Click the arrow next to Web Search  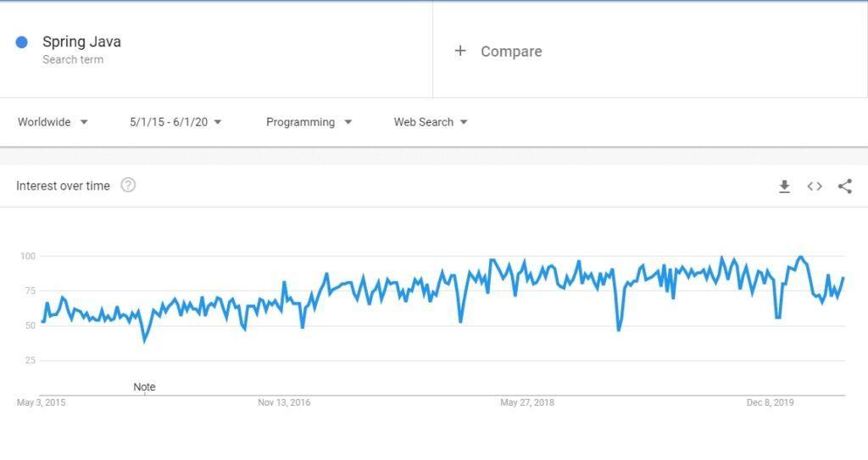click(x=464, y=122)
